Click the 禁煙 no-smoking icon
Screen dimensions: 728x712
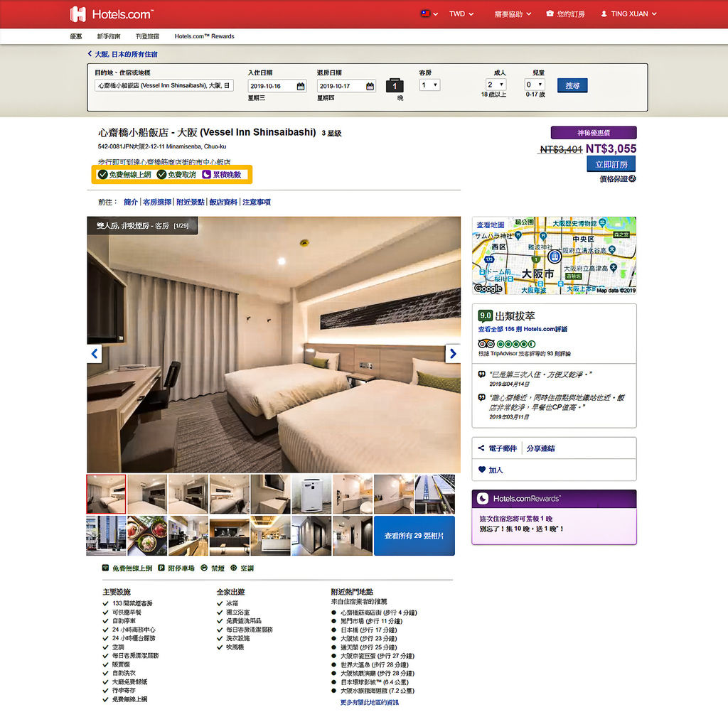pyautogui.click(x=204, y=568)
